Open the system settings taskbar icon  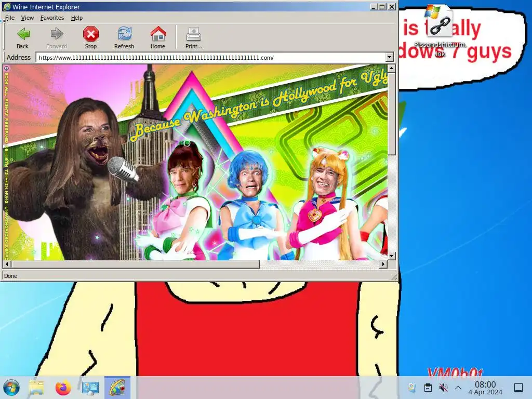pyautogui.click(x=90, y=388)
